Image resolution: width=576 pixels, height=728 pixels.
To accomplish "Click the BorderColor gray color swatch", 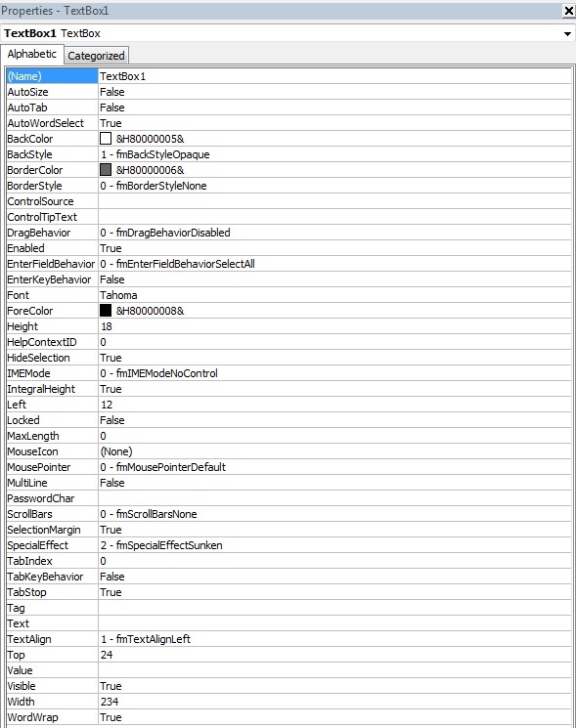I will click(106, 169).
